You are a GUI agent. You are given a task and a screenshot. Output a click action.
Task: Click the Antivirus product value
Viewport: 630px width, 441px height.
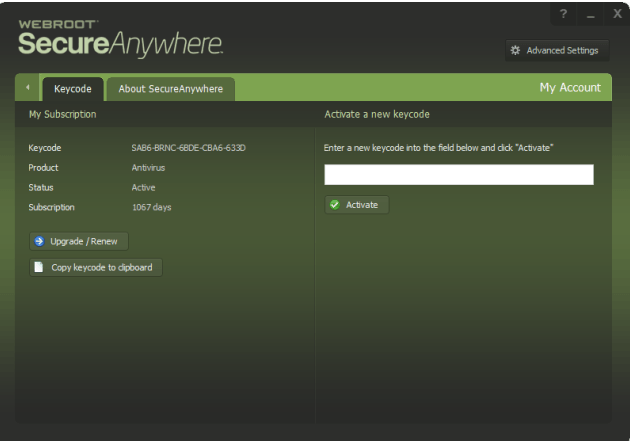148,168
